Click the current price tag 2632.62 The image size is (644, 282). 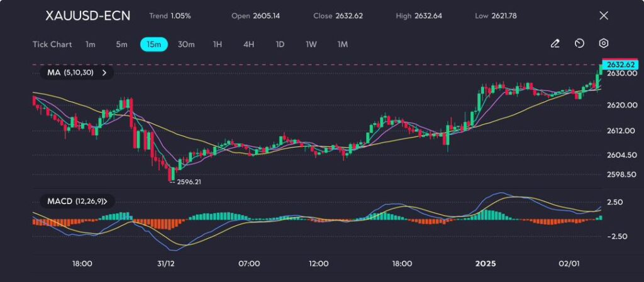point(619,65)
